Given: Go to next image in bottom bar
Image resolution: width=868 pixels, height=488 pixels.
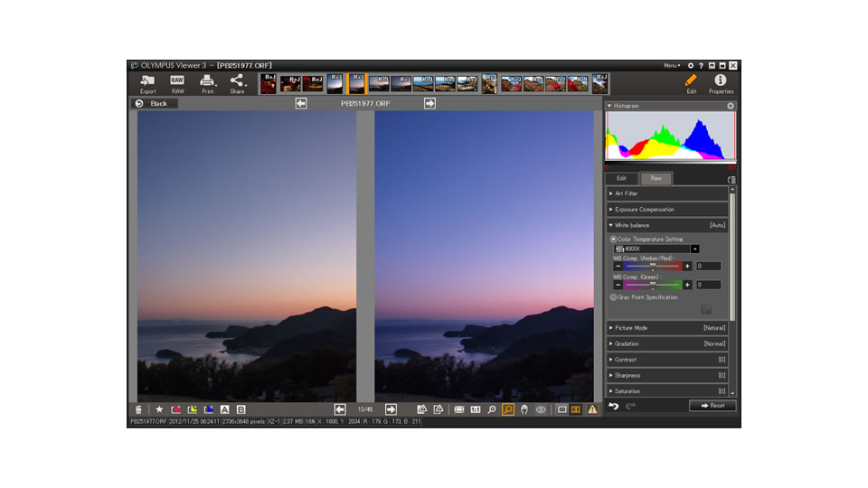Looking at the screenshot, I should (391, 409).
